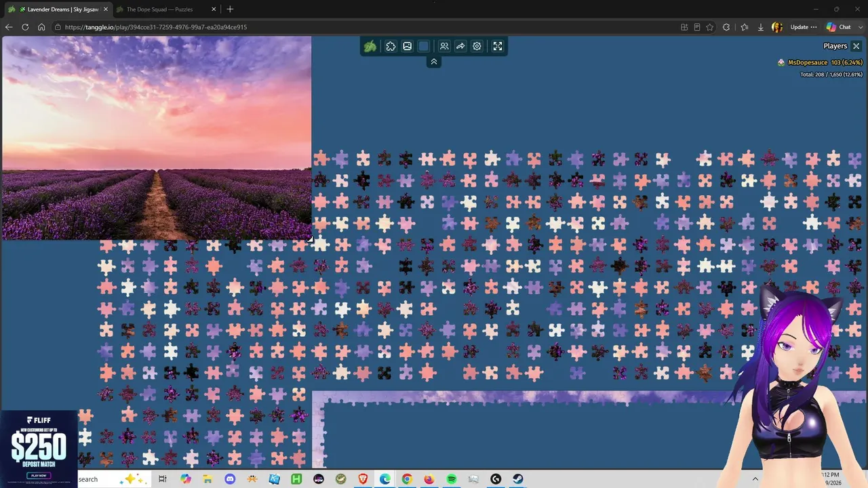The width and height of the screenshot is (868, 488).
Task: Open Task View on the taskbar
Action: click(x=163, y=479)
